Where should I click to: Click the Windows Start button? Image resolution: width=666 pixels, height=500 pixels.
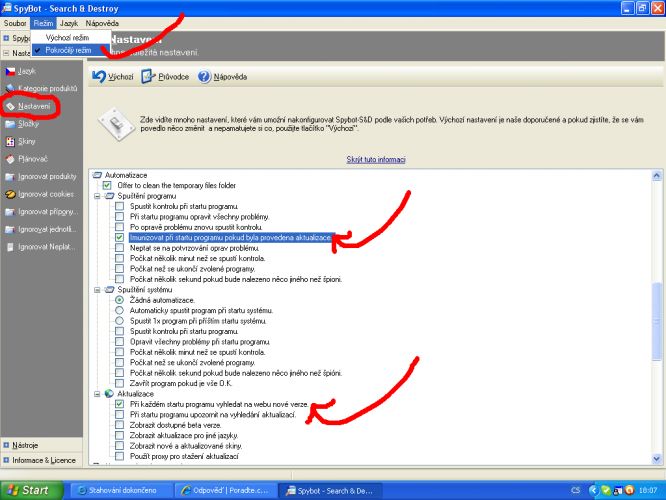(31, 490)
